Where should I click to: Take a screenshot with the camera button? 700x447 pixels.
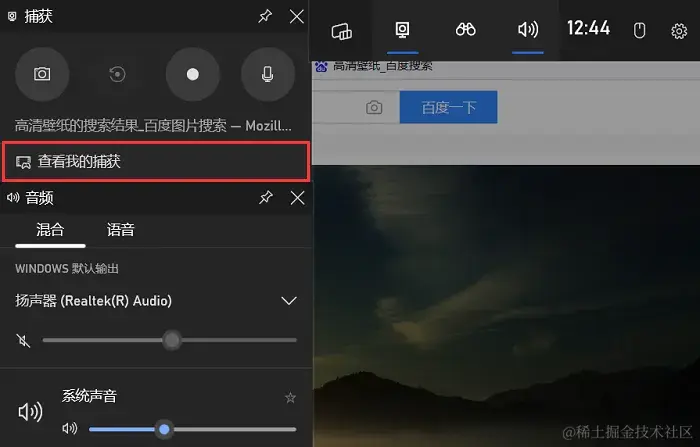(42, 74)
